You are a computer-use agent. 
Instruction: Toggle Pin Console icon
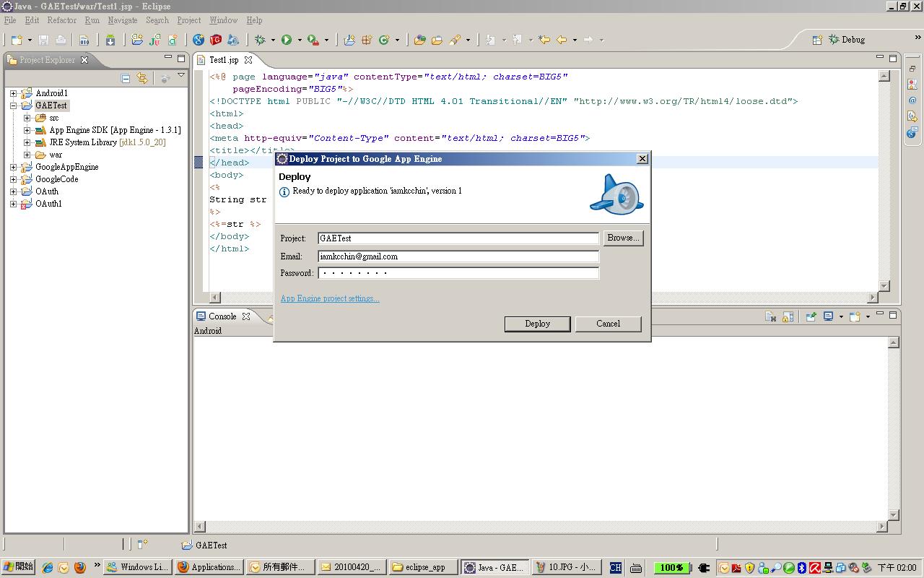(x=811, y=316)
